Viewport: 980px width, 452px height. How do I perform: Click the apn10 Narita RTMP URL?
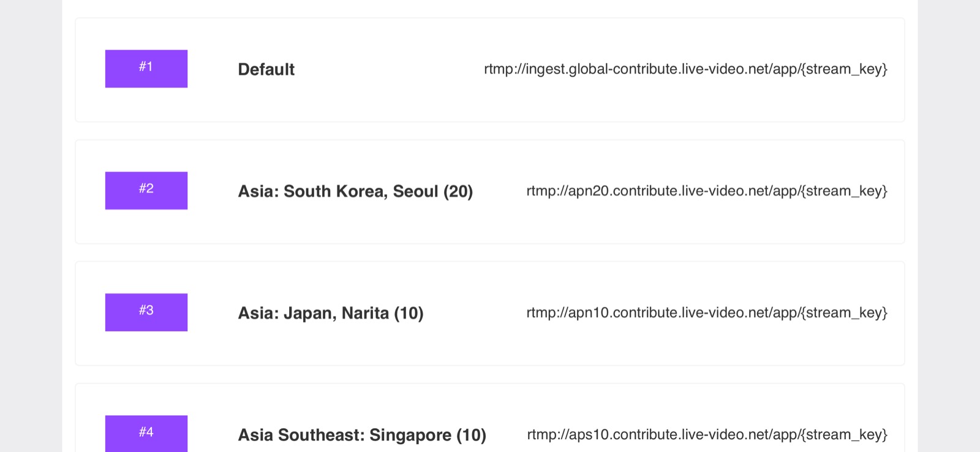tap(706, 312)
